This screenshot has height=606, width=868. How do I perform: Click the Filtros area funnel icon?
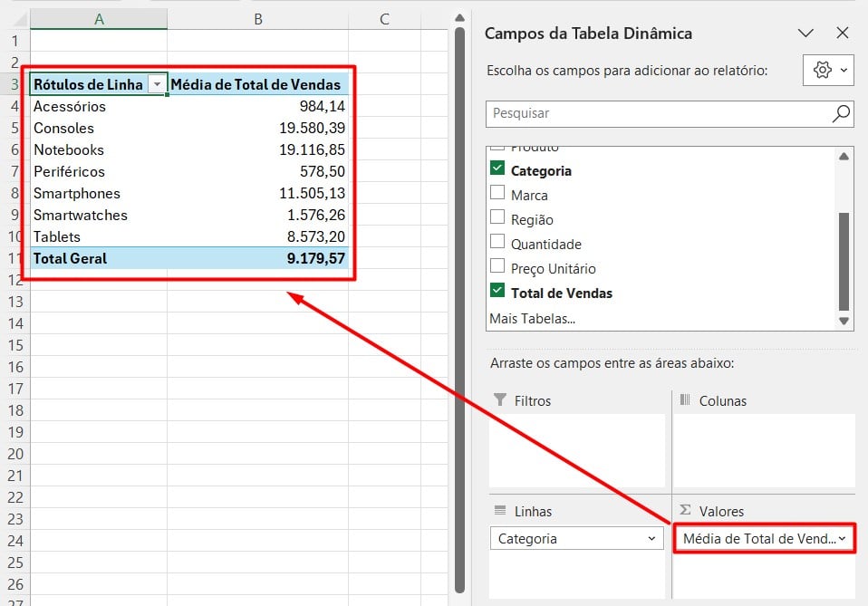(500, 399)
